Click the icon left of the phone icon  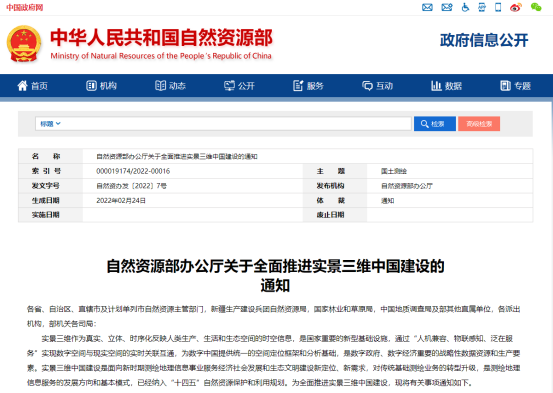482,7
